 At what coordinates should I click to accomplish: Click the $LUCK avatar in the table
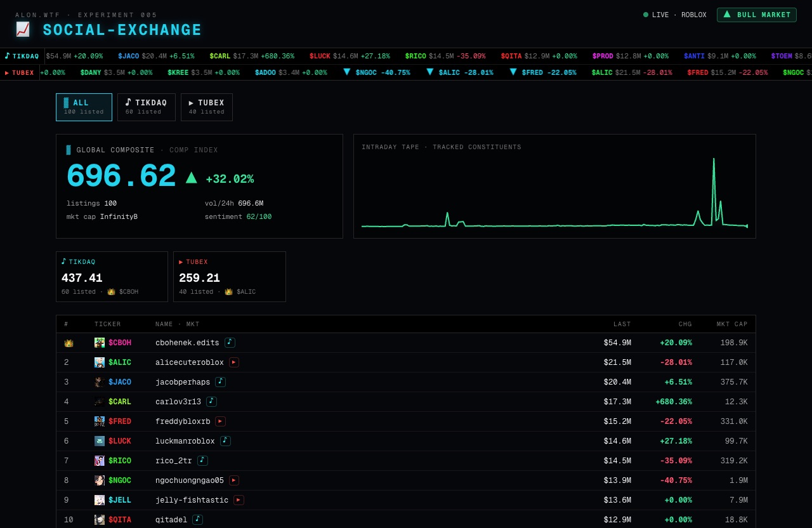click(x=100, y=441)
